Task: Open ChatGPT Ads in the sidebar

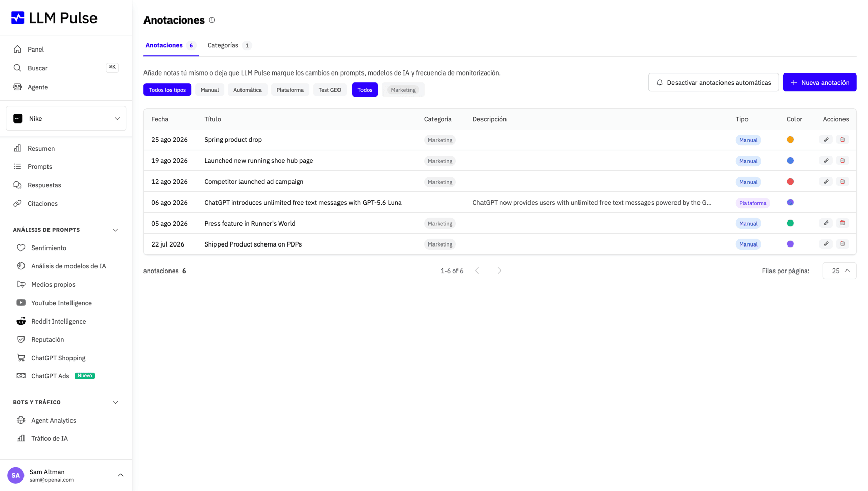Action: tap(50, 376)
